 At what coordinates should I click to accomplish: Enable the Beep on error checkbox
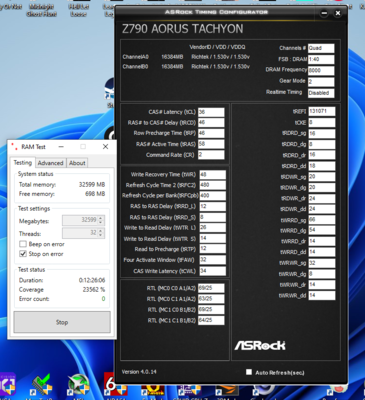(23, 244)
